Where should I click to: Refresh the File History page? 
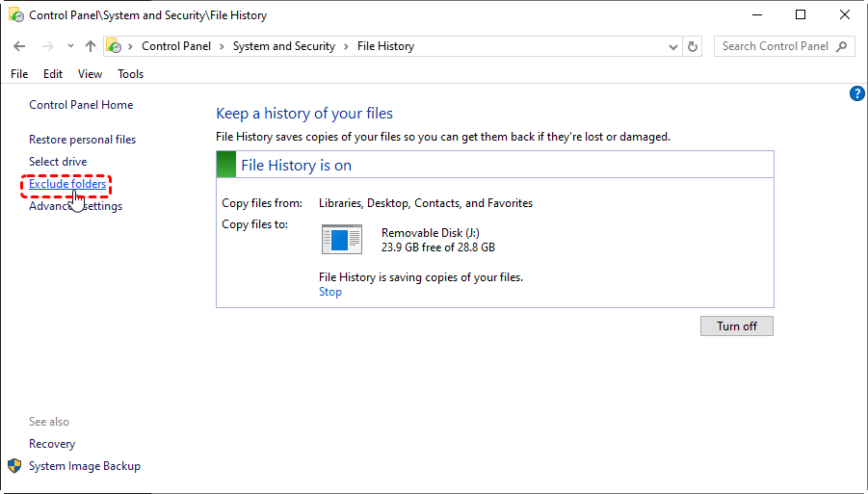[693, 46]
